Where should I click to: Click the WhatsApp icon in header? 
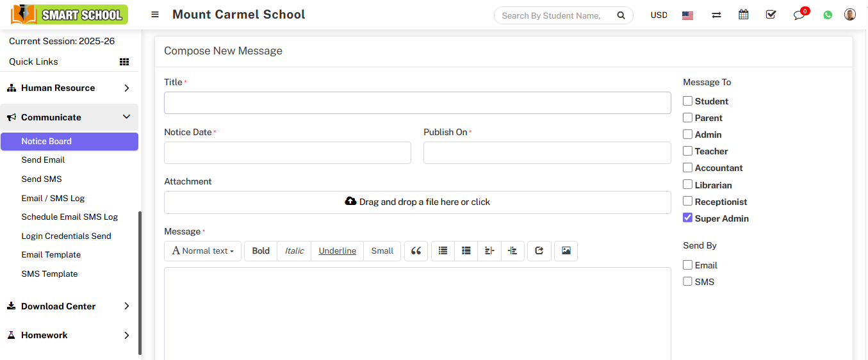[x=828, y=15]
